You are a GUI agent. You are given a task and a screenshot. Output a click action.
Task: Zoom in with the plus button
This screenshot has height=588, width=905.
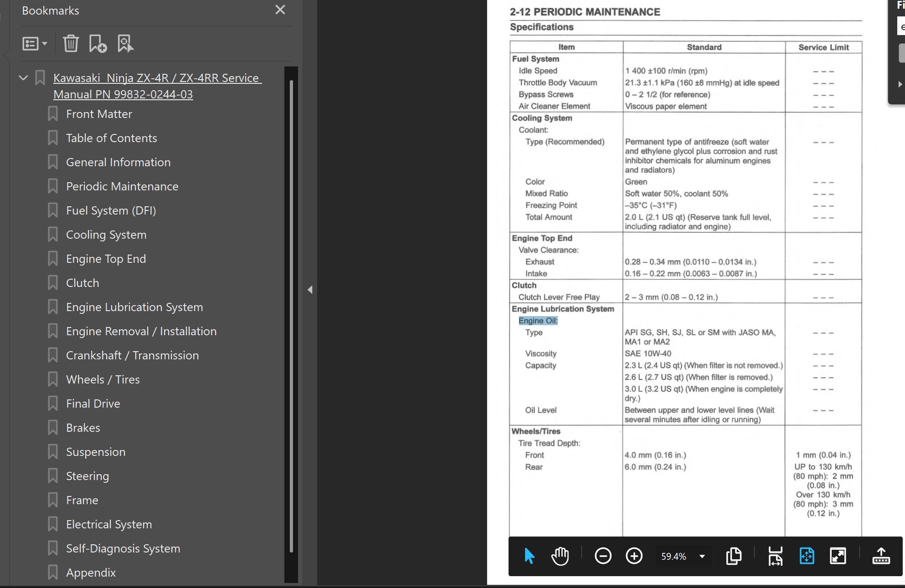tap(634, 556)
